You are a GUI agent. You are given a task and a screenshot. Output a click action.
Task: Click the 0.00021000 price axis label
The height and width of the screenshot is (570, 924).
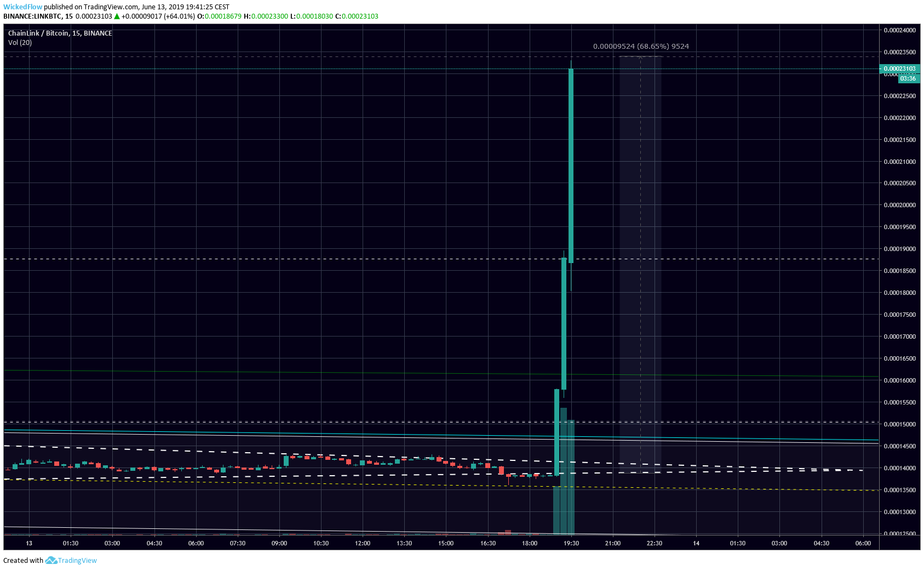(900, 162)
